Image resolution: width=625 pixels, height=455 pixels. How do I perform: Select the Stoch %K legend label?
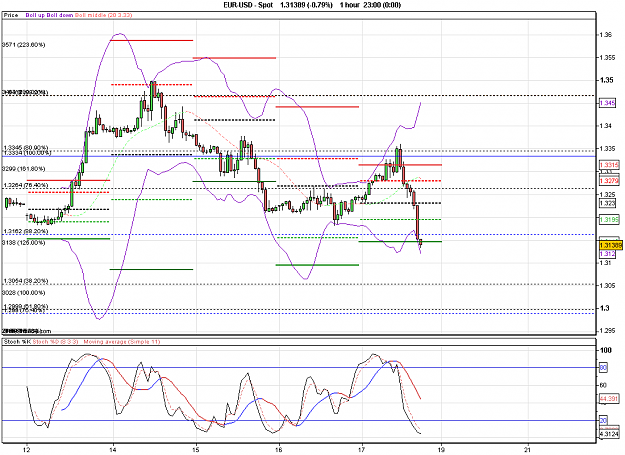(17, 341)
